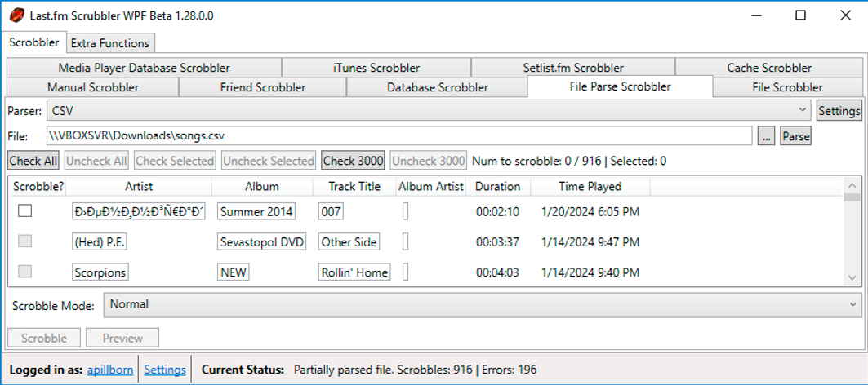This screenshot has width=868, height=385.
Task: Maximize the Last.fm Scrubbler window
Action: point(800,15)
